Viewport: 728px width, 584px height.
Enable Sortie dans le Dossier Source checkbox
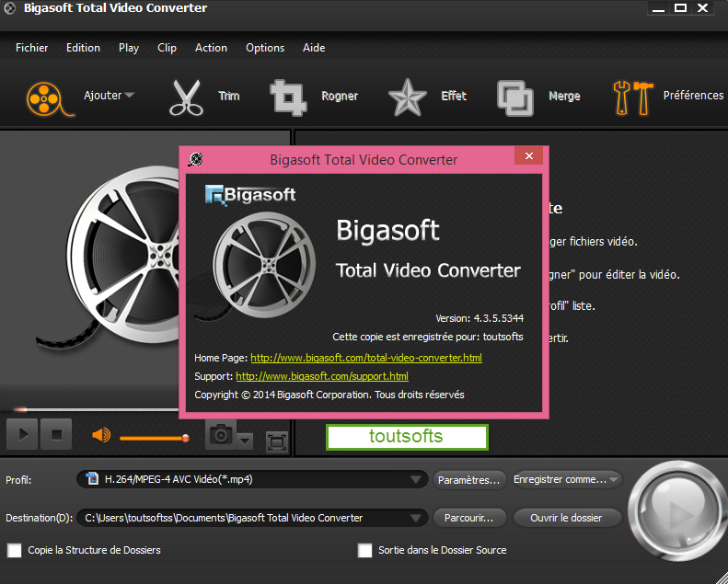click(x=365, y=551)
